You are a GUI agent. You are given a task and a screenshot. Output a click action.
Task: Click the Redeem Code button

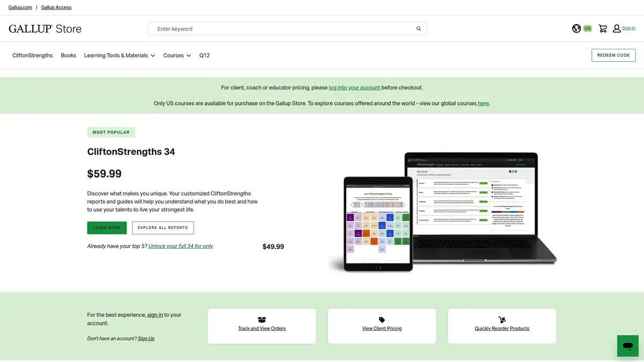click(x=613, y=55)
